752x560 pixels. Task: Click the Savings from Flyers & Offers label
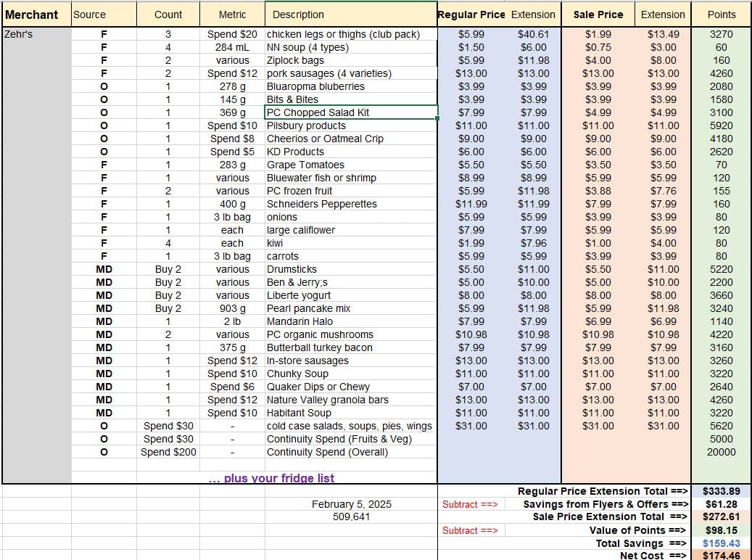click(x=606, y=504)
